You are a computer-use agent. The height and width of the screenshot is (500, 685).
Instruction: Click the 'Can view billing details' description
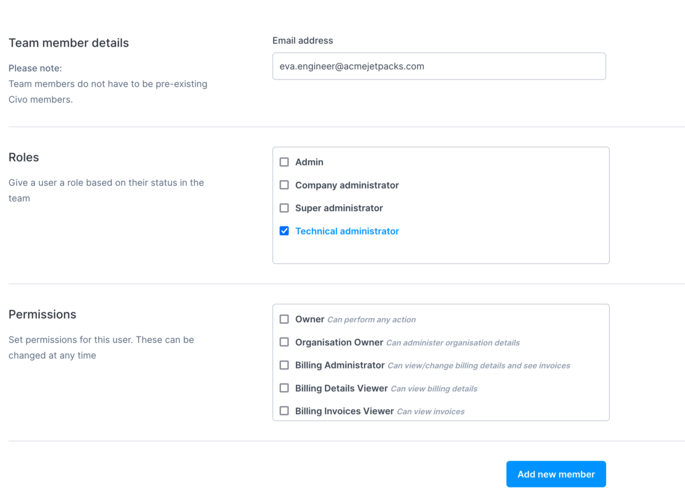433,389
